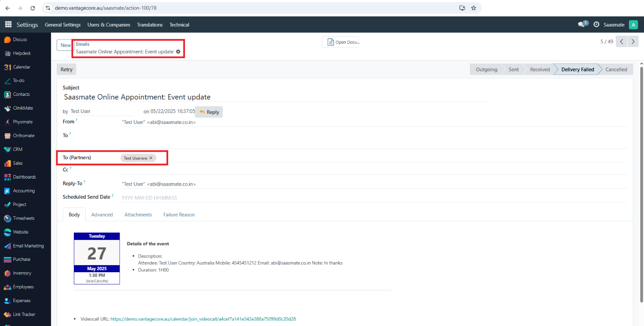Viewport: 644px width, 326px height.
Task: Click the Reply button
Action: 209,112
